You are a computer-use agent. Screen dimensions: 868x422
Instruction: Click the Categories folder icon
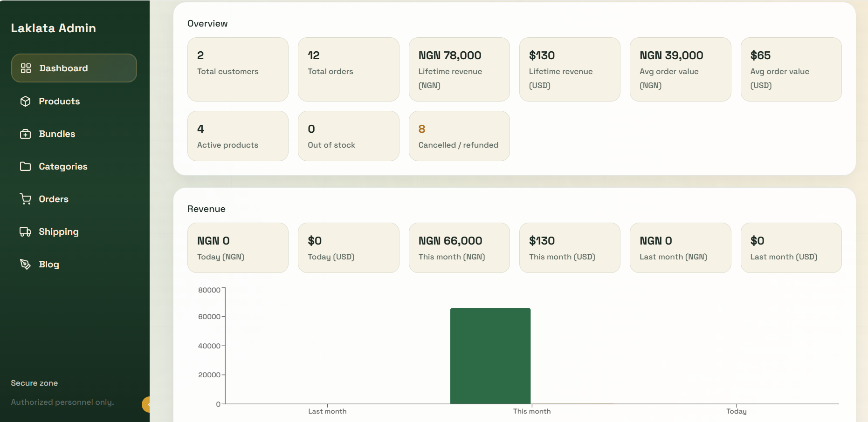pyautogui.click(x=26, y=166)
